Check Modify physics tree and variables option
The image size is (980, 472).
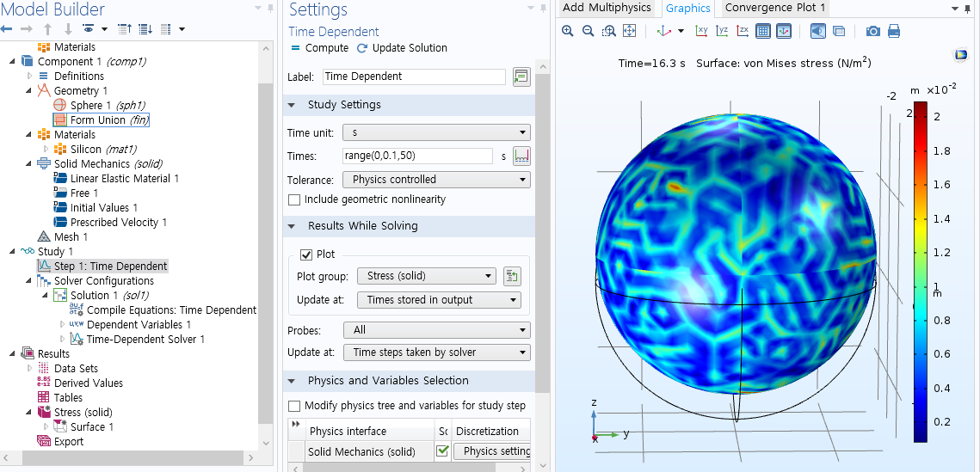tap(295, 406)
